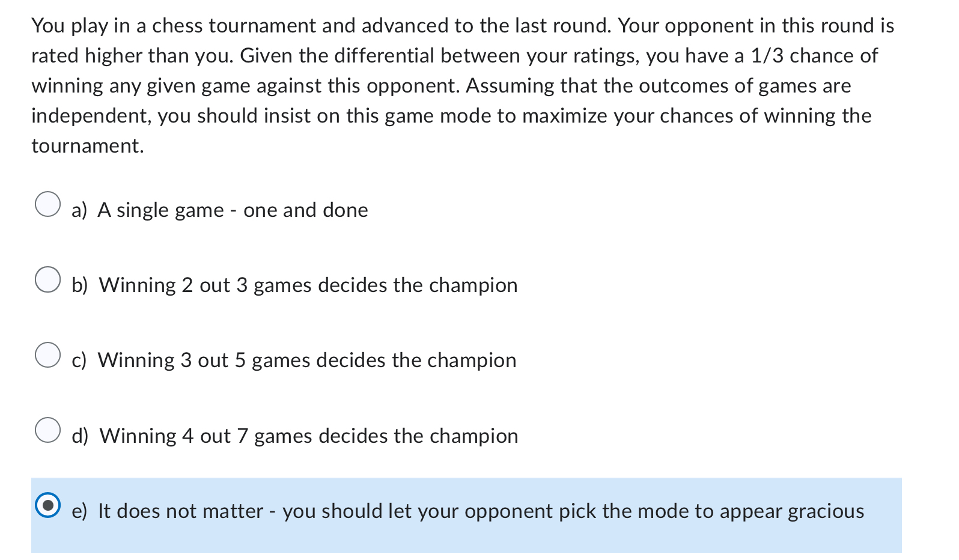Select radio button for option b
Screen dimensions: 959x560
point(48,279)
